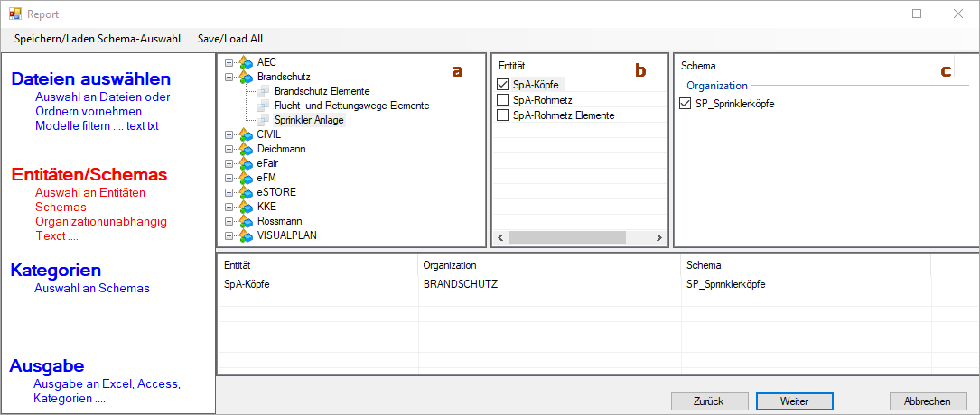980x415 pixels.
Task: Go to the Dateien auswählen step
Action: (90, 79)
